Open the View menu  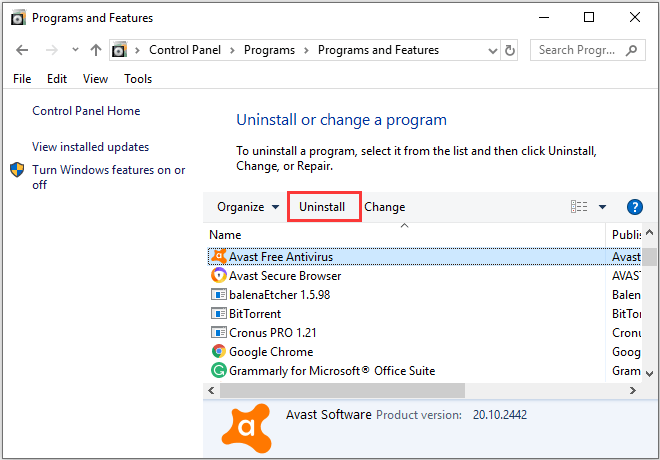(x=96, y=79)
